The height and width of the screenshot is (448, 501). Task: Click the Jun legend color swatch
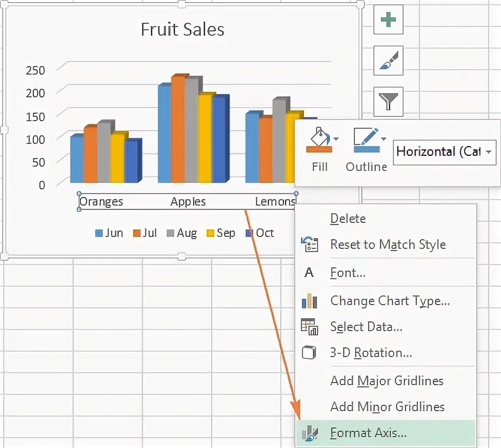[x=99, y=233]
